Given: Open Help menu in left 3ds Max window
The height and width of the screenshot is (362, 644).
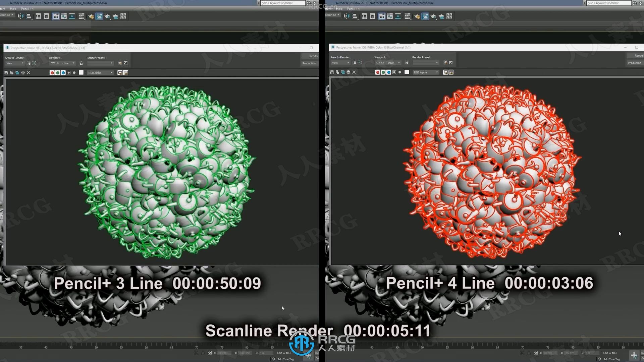Looking at the screenshot, I should (x=13, y=9).
